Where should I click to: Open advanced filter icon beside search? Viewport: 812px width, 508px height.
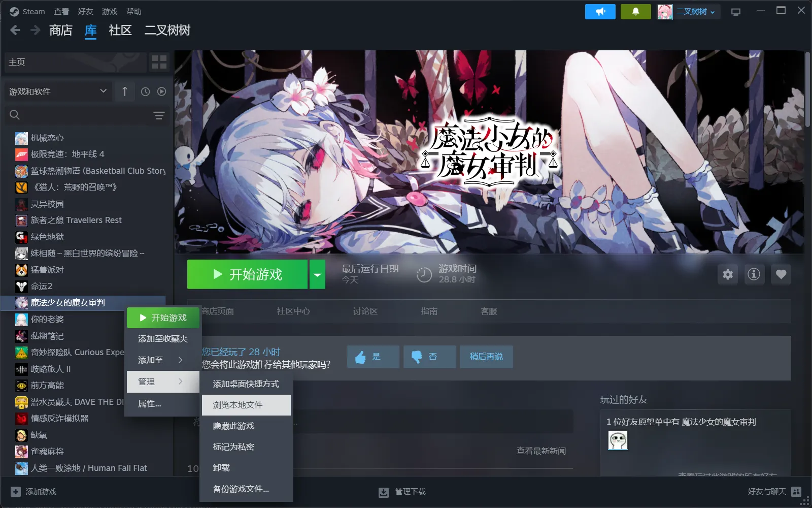tap(159, 115)
